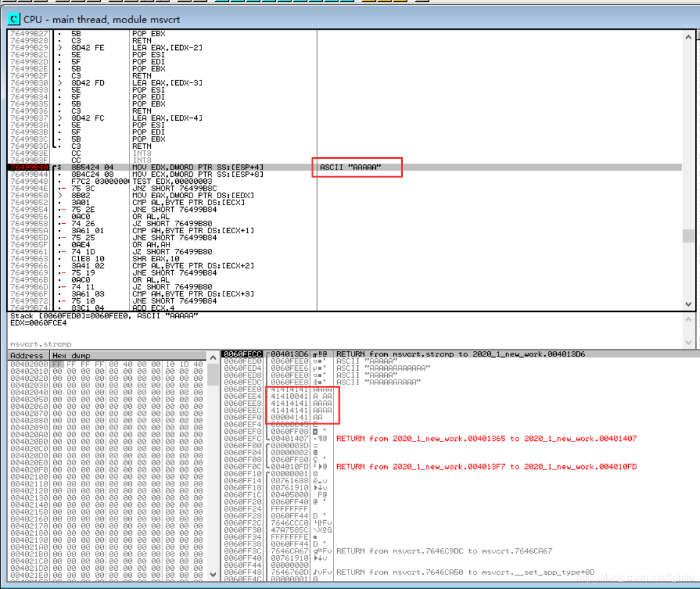Screen dimensions: 700x589
Task: Click the ASCII "AAAAA" comment in disassembly
Action: click(x=350, y=168)
